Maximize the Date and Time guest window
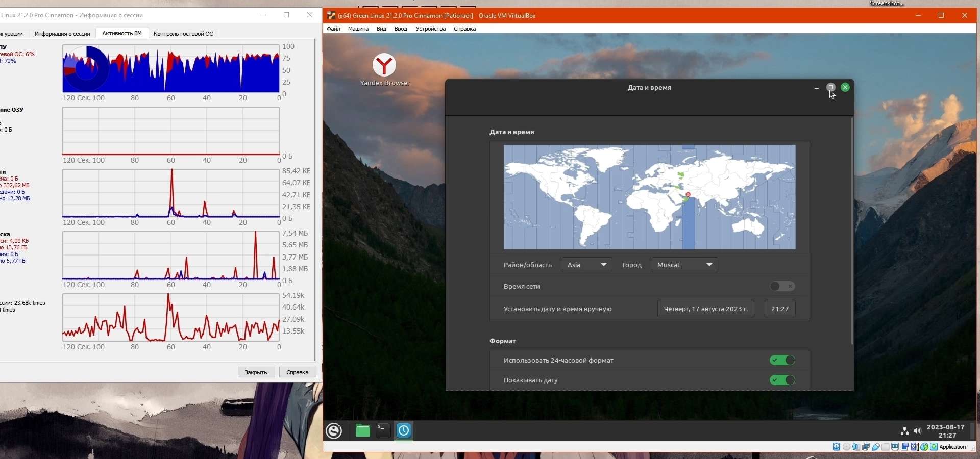Image resolution: width=980 pixels, height=459 pixels. pyautogui.click(x=831, y=87)
